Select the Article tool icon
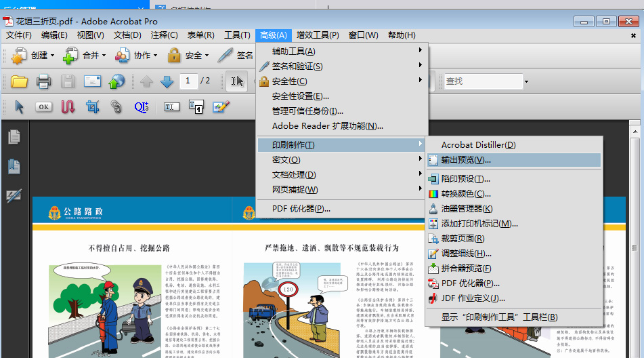 click(x=68, y=107)
